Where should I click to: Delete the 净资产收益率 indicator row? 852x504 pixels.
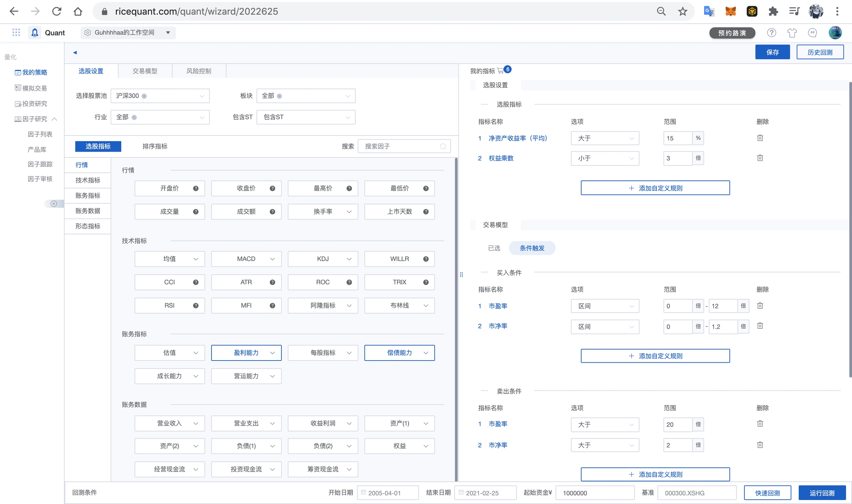pos(760,138)
